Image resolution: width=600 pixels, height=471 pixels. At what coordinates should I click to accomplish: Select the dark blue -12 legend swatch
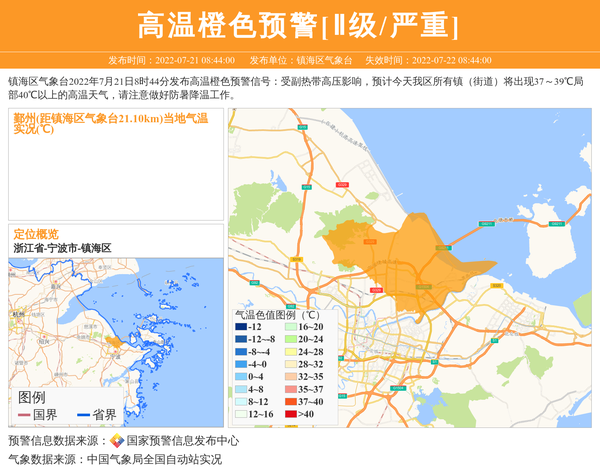[x=241, y=327]
